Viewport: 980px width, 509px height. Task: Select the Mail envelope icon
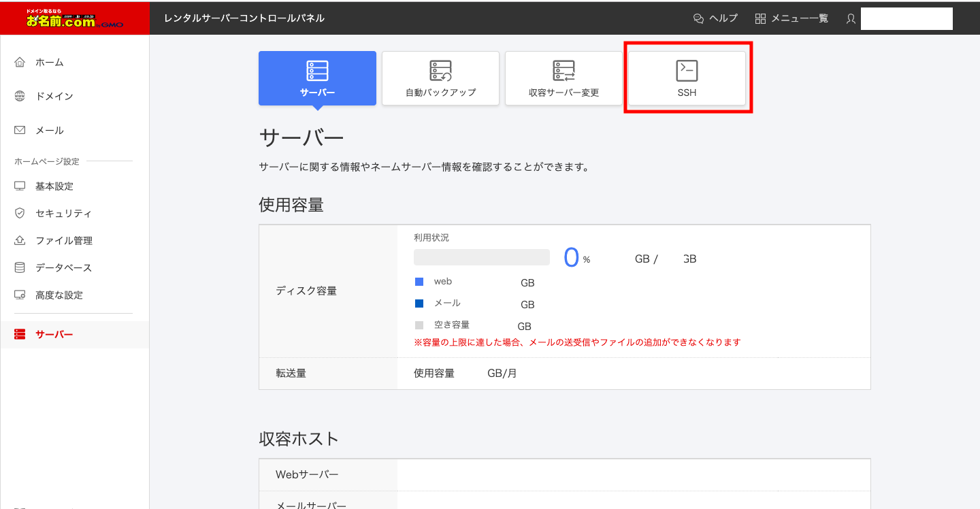[x=20, y=131]
